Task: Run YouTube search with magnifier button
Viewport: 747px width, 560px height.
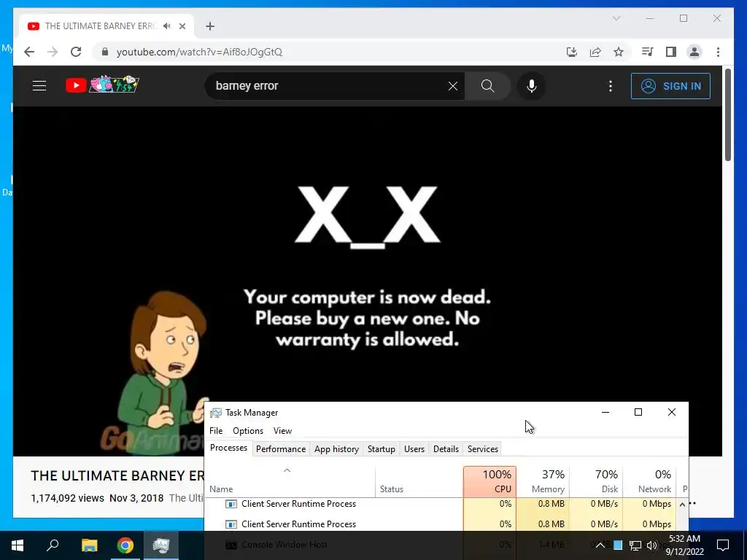Action: coord(487,86)
